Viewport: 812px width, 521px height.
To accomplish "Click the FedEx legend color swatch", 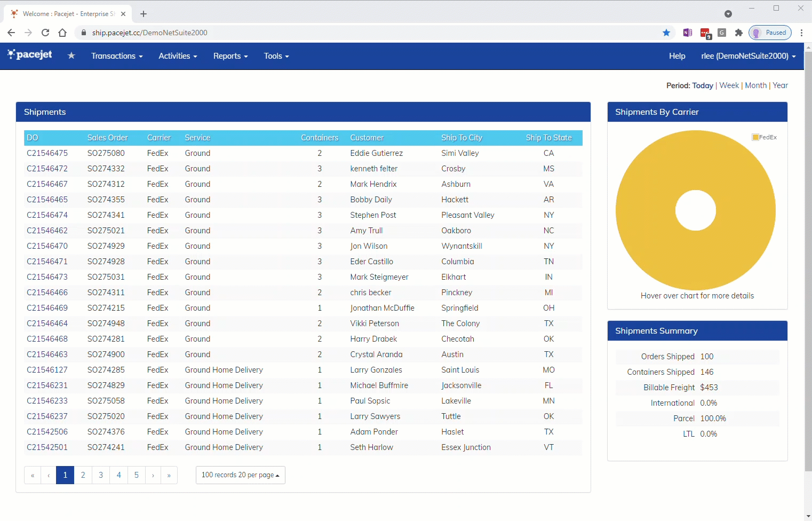I will coord(755,137).
